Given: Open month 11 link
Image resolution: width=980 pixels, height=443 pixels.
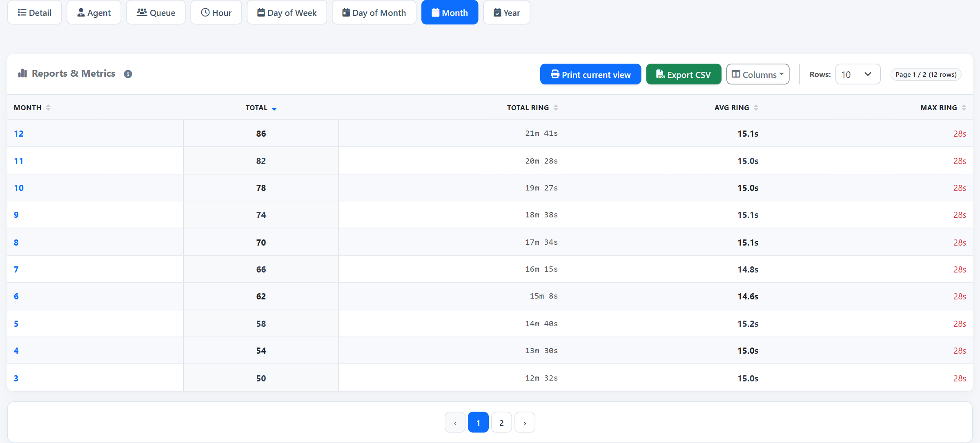Looking at the screenshot, I should click(x=19, y=161).
